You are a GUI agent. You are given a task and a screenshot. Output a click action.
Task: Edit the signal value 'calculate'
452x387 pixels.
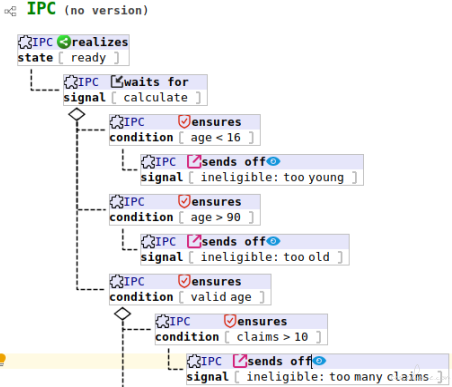click(x=156, y=98)
